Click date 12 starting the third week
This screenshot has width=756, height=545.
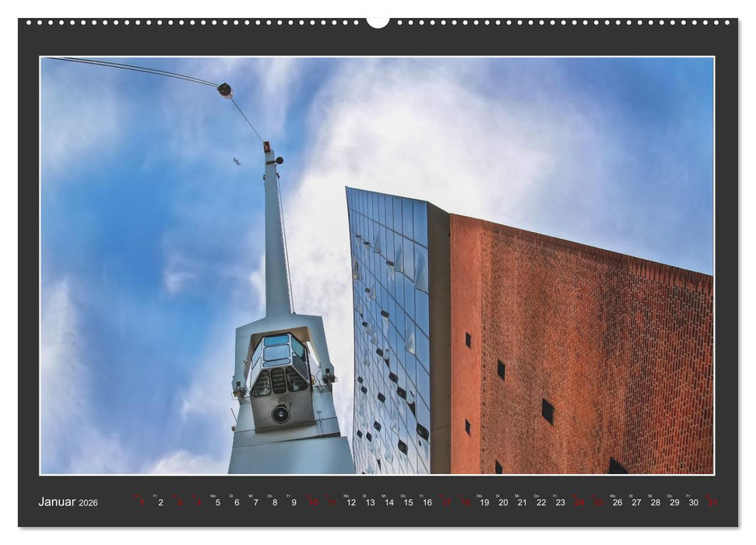(x=350, y=502)
